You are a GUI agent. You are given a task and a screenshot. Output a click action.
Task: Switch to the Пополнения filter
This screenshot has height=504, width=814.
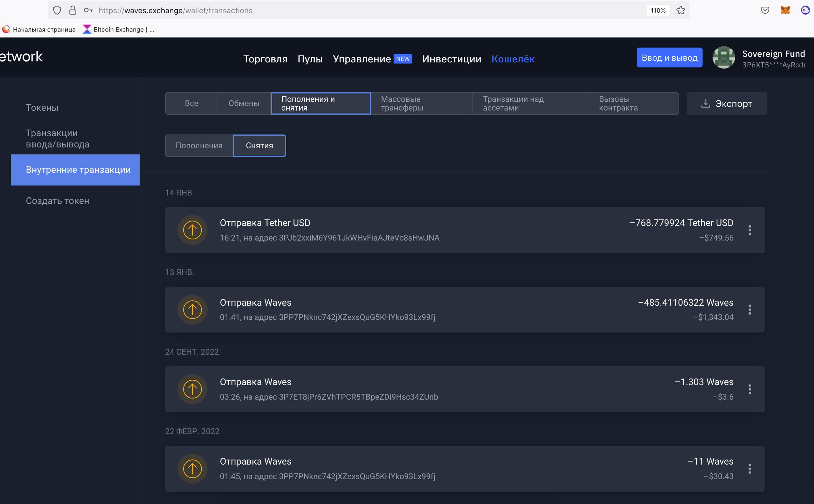coord(199,146)
